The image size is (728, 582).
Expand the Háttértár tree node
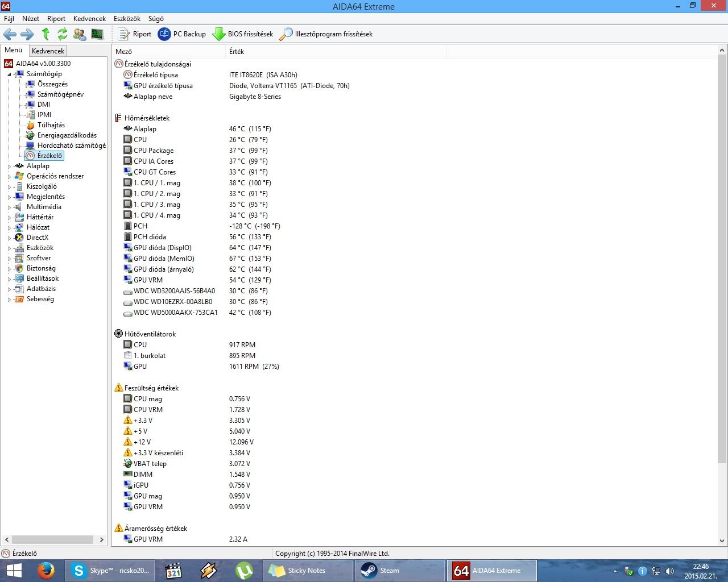pyautogui.click(x=9, y=218)
